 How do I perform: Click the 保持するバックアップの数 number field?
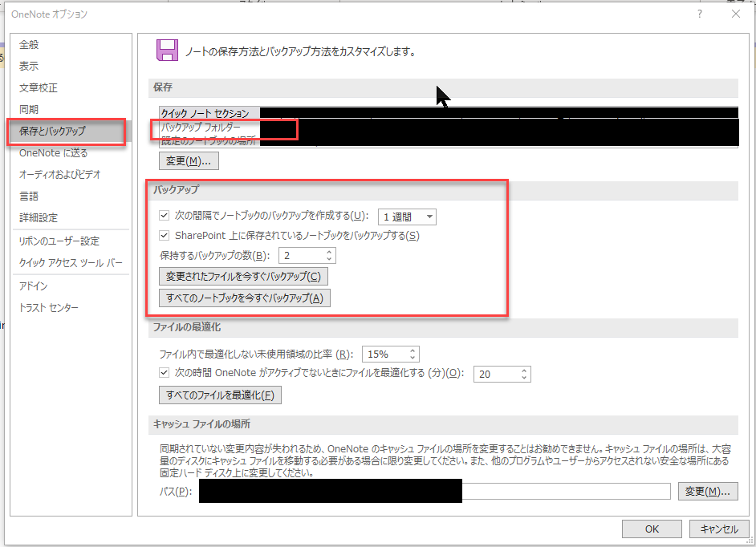click(301, 256)
